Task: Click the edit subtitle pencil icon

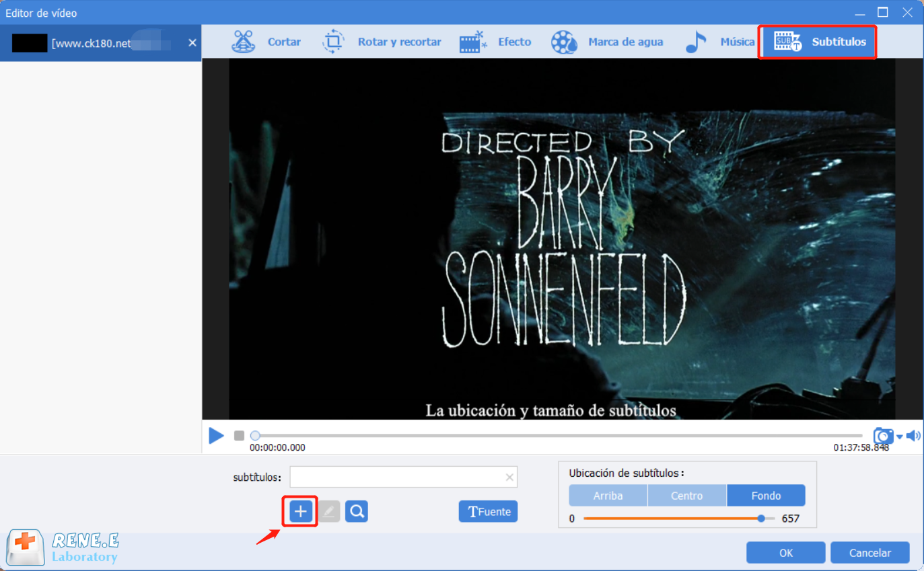Action: click(x=329, y=512)
